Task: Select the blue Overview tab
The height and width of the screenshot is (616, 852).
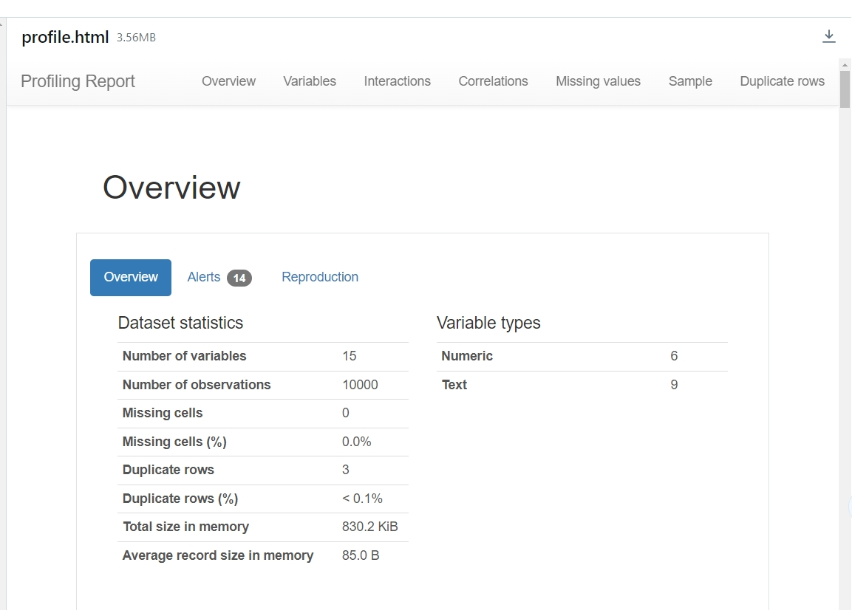Action: coord(130,278)
